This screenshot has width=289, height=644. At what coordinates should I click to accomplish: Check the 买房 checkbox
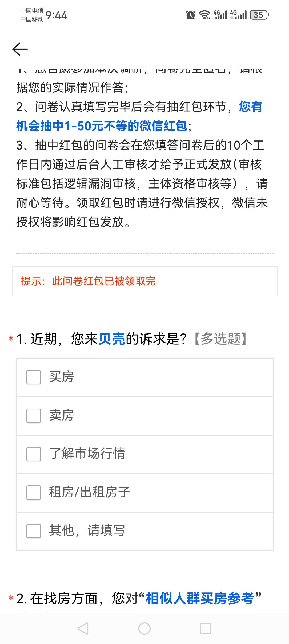point(34,377)
